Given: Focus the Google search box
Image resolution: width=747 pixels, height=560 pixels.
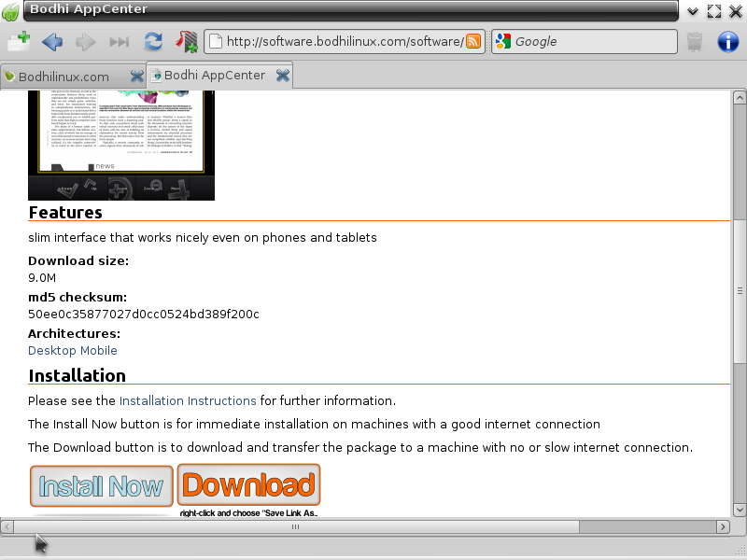Looking at the screenshot, I should point(585,41).
